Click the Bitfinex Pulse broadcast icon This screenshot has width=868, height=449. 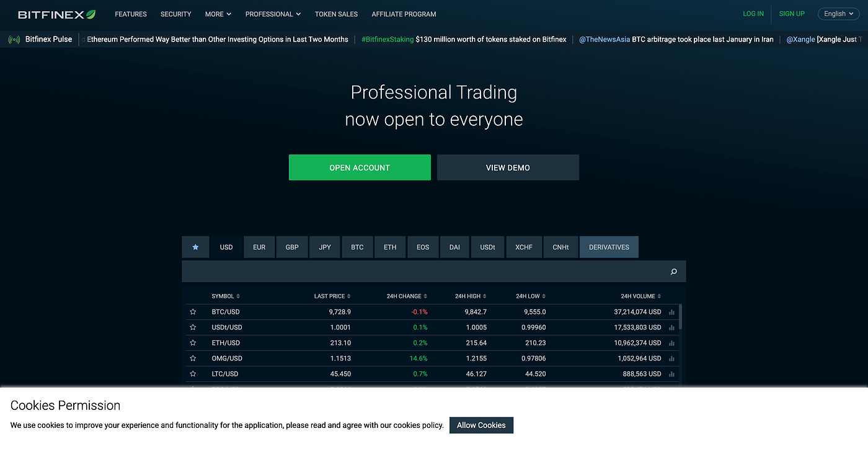coord(14,40)
